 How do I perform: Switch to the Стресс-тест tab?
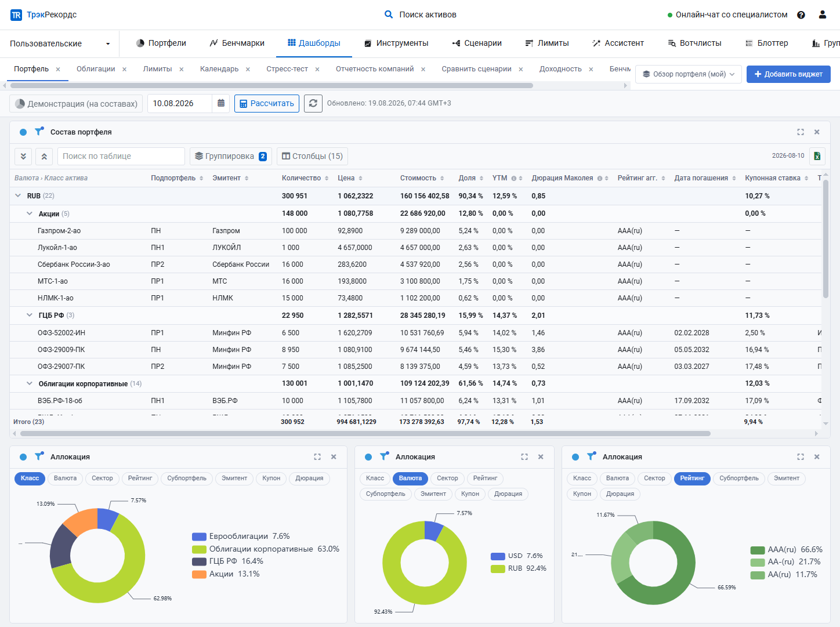[287, 69]
